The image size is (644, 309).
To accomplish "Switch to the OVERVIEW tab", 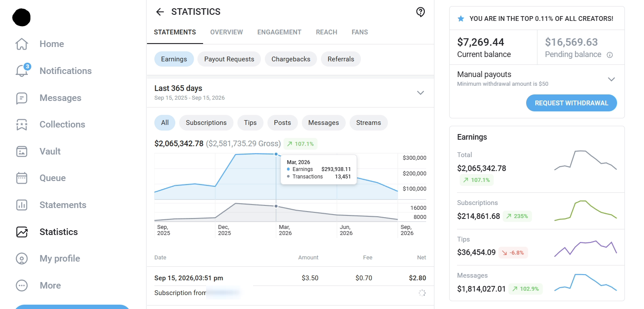I will point(227,32).
